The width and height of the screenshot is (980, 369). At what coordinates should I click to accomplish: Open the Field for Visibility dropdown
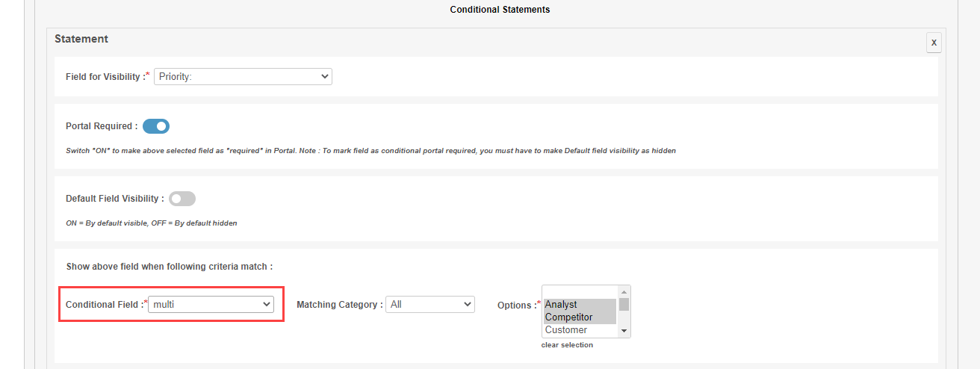pyautogui.click(x=243, y=76)
